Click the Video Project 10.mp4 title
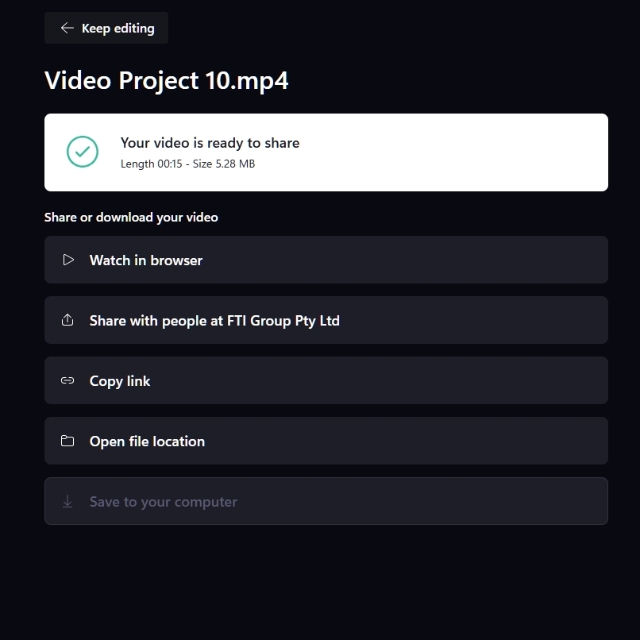The height and width of the screenshot is (640, 640). coord(167,80)
